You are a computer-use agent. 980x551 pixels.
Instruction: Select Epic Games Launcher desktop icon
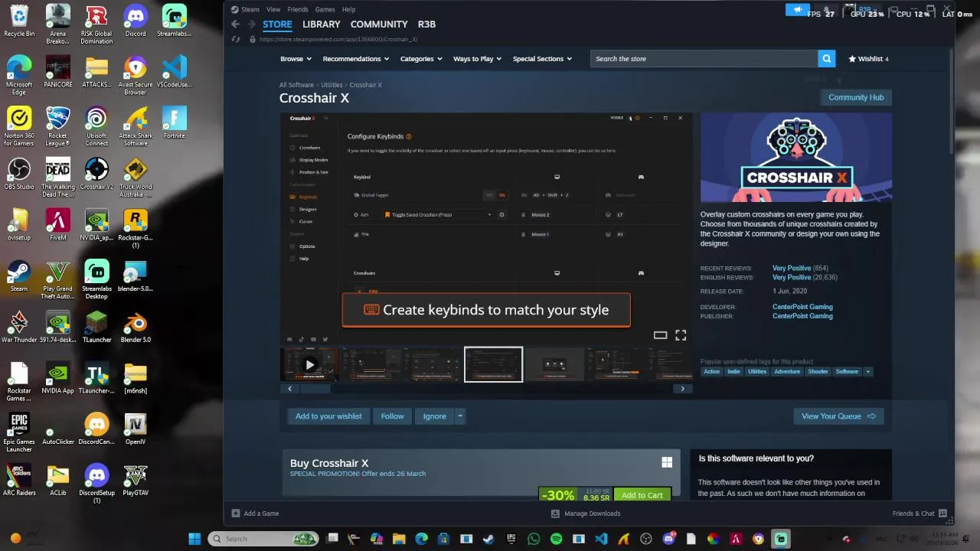coord(19,433)
